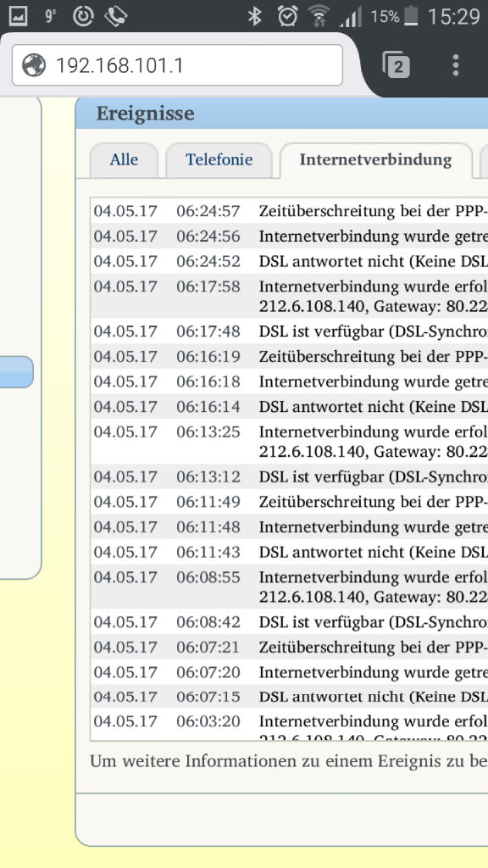Select the event logged at 06:16:18

[x=290, y=381]
